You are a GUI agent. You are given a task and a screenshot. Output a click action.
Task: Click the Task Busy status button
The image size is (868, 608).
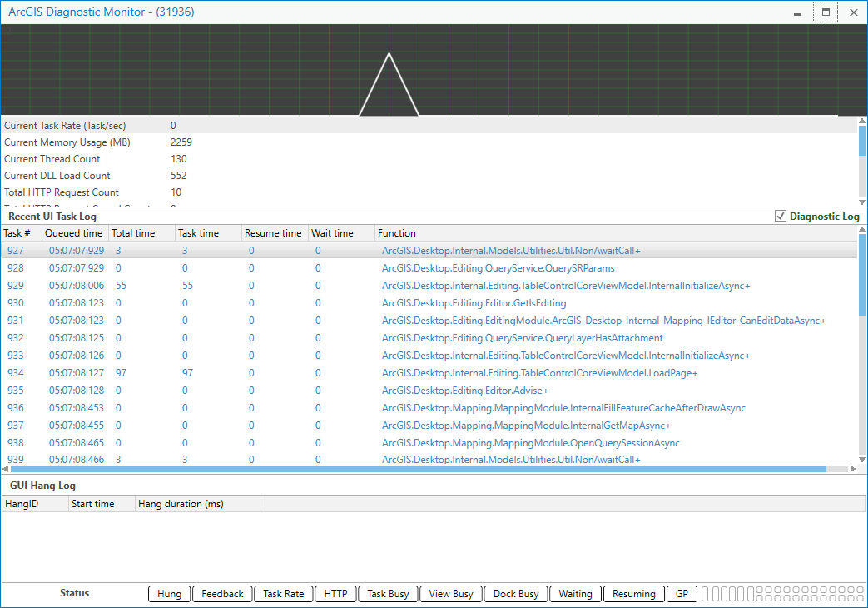(387, 593)
